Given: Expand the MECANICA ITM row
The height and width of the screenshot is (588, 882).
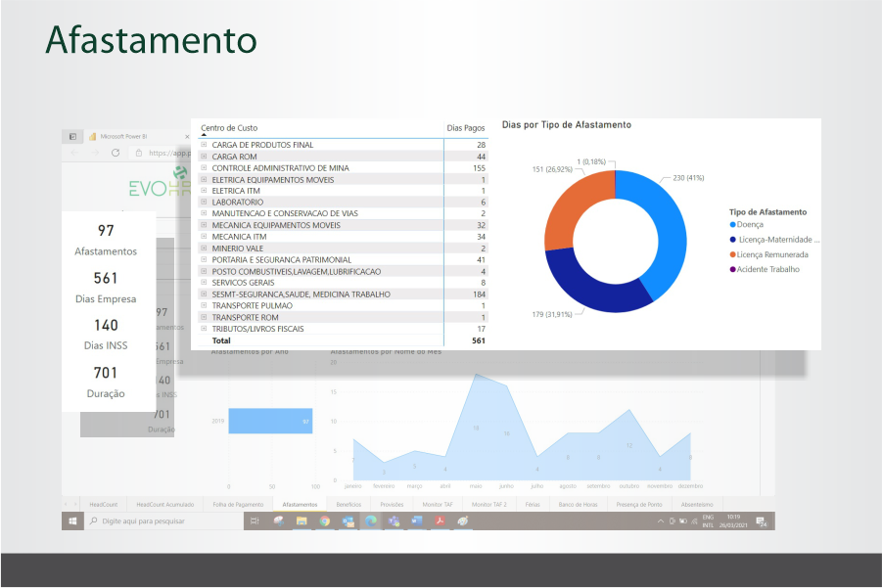Looking at the screenshot, I should [x=205, y=236].
